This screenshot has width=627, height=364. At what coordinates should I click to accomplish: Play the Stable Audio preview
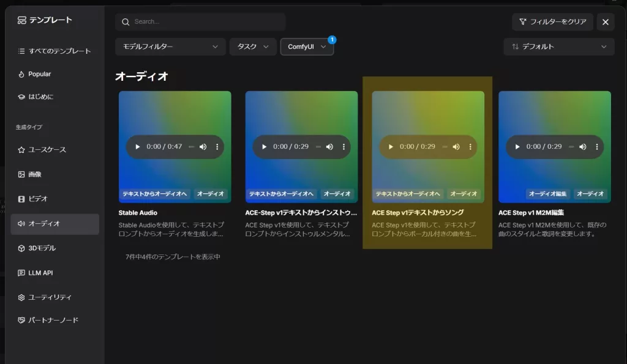[138, 147]
